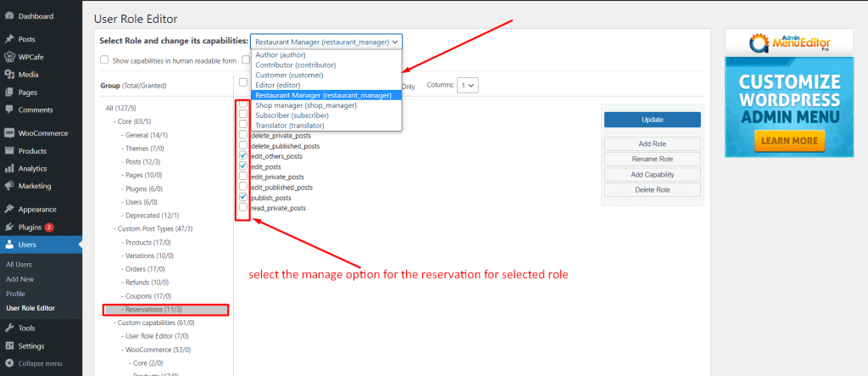Uncheck the publish_posts capability
Screen dimensions: 868x376
pyautogui.click(x=243, y=197)
